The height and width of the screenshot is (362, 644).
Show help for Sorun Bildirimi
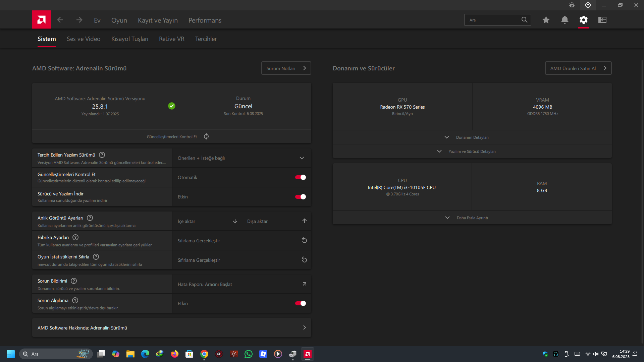click(74, 281)
